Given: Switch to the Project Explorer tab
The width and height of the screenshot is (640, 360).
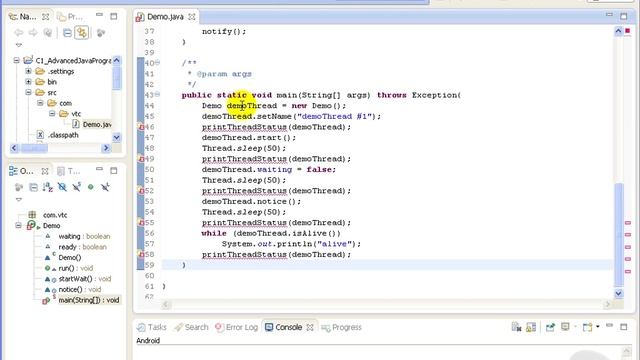Looking at the screenshot, I should point(70,17).
